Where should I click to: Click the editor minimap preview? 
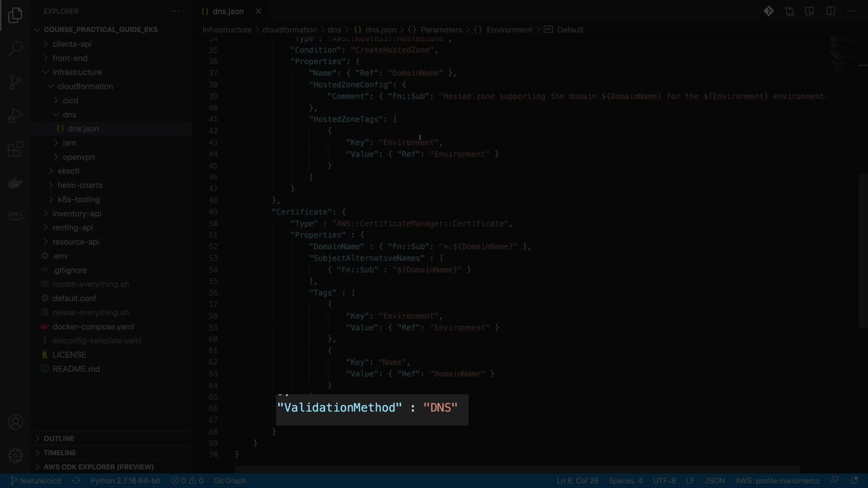tap(841, 54)
